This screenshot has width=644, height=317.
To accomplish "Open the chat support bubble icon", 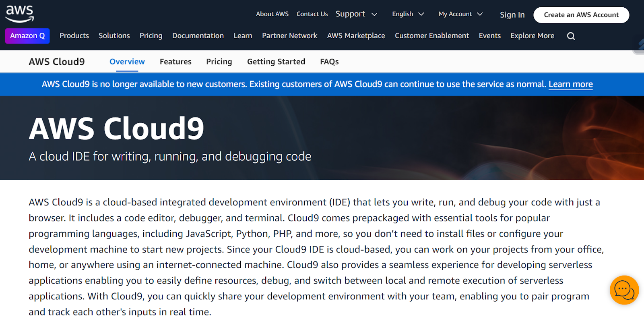I will click(624, 290).
